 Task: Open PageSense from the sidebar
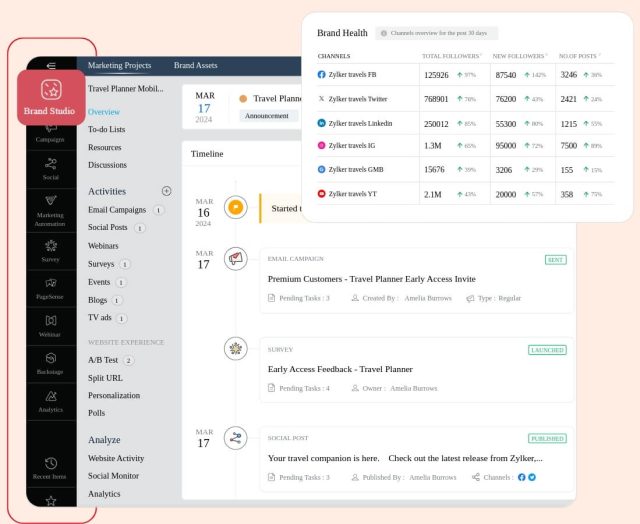click(x=51, y=288)
